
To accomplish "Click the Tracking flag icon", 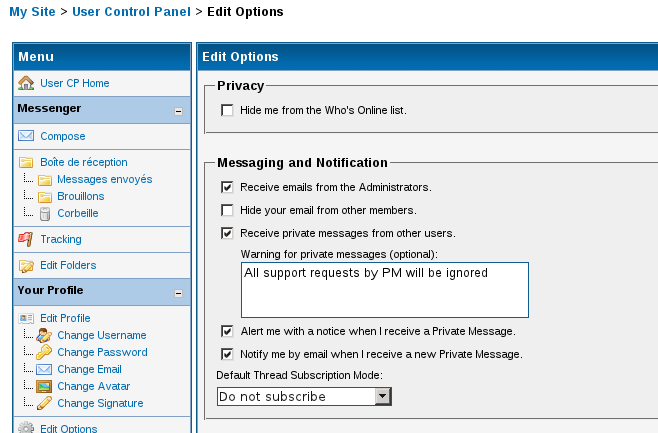I will [x=26, y=239].
